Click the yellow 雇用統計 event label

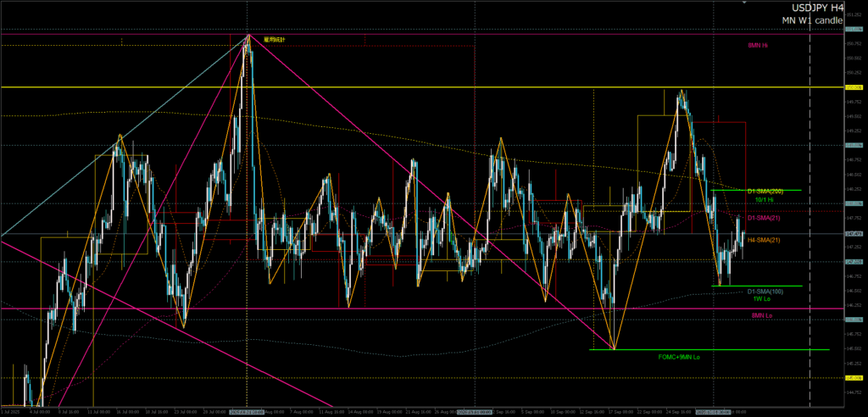(x=274, y=39)
